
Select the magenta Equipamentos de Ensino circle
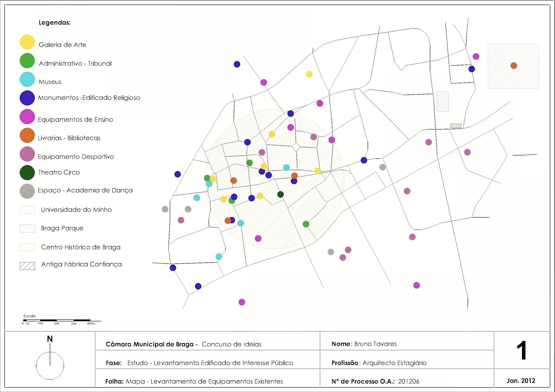coord(27,116)
